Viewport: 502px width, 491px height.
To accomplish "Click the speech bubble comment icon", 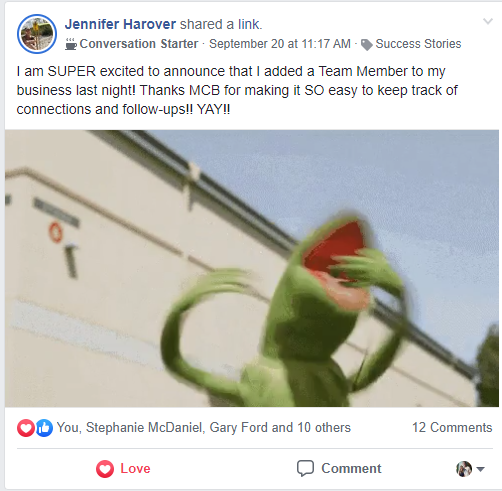I will [x=305, y=469].
